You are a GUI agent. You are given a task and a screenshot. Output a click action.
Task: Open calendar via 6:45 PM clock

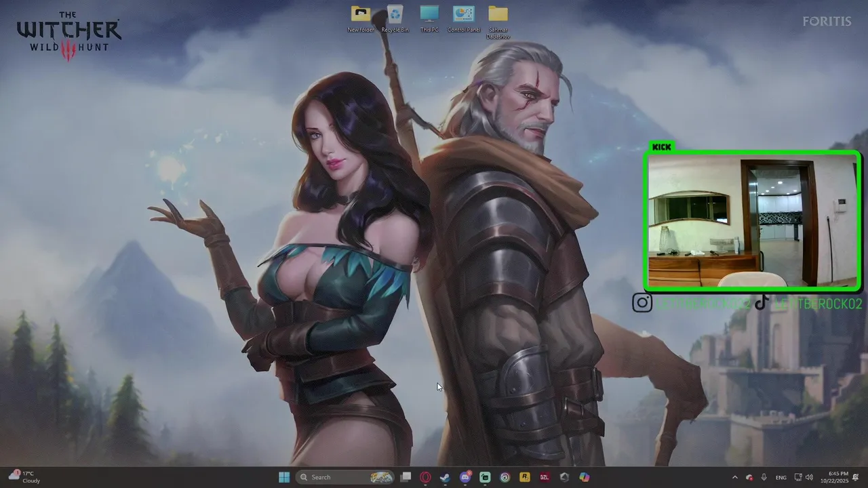coord(834,477)
